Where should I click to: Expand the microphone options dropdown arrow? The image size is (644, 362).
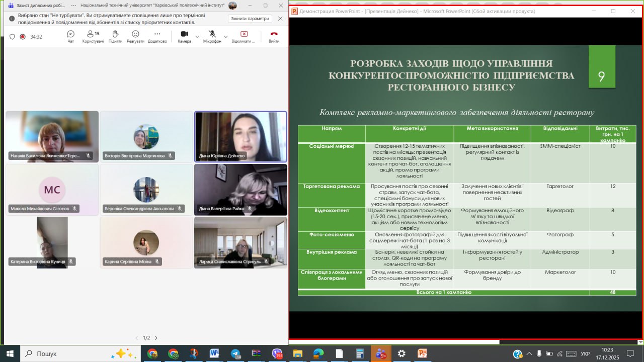(x=226, y=37)
